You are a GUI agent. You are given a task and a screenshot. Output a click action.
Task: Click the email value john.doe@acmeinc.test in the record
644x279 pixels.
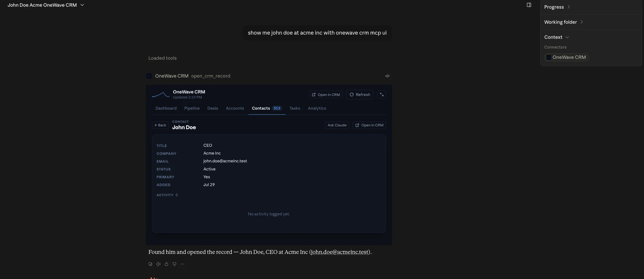[225, 161]
